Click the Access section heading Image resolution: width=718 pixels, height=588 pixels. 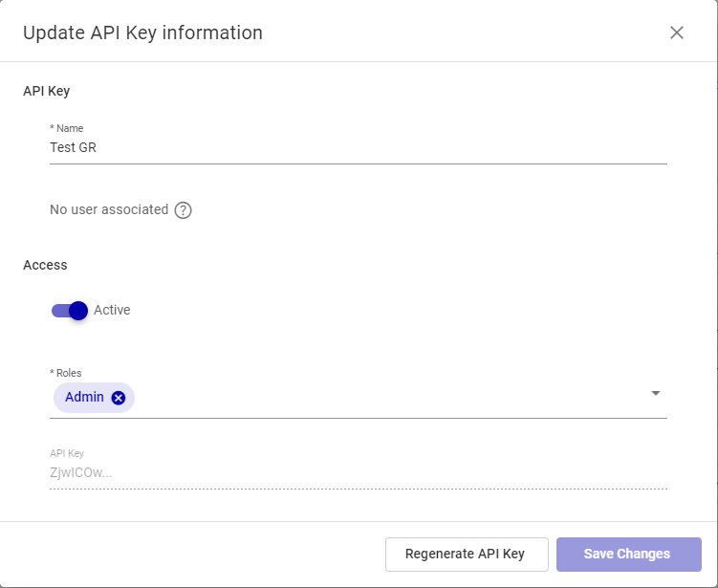coord(45,265)
